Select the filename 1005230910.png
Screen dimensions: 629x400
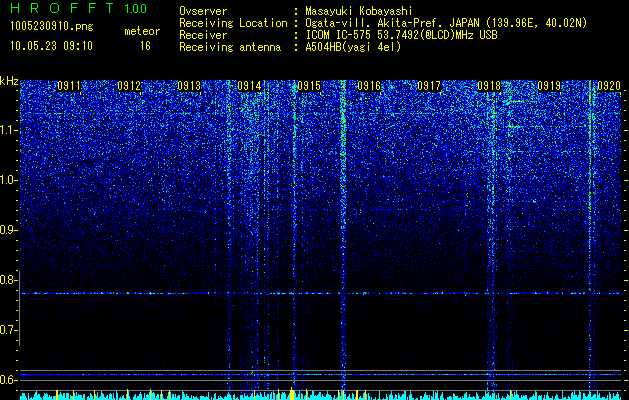click(x=52, y=26)
